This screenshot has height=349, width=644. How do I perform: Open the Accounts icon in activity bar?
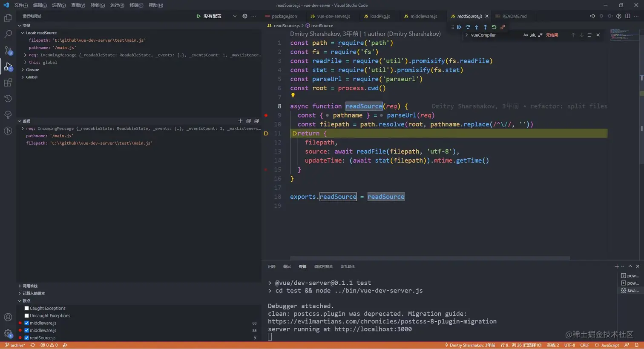(8, 317)
